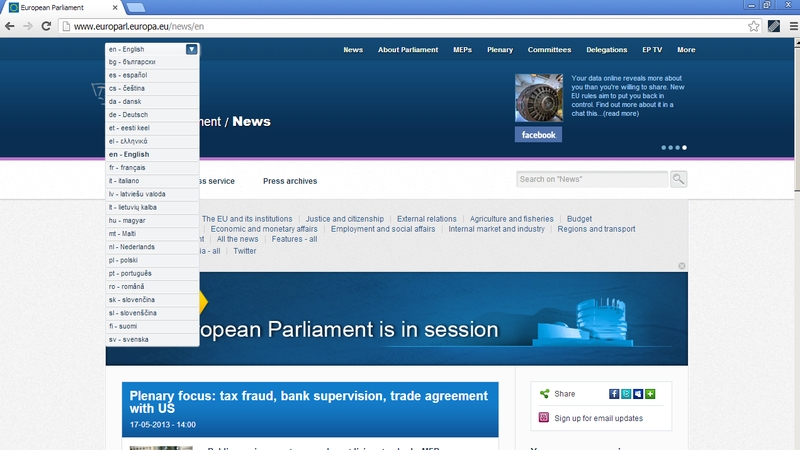Choose pl - polski language
800x450 pixels.
click(152, 261)
